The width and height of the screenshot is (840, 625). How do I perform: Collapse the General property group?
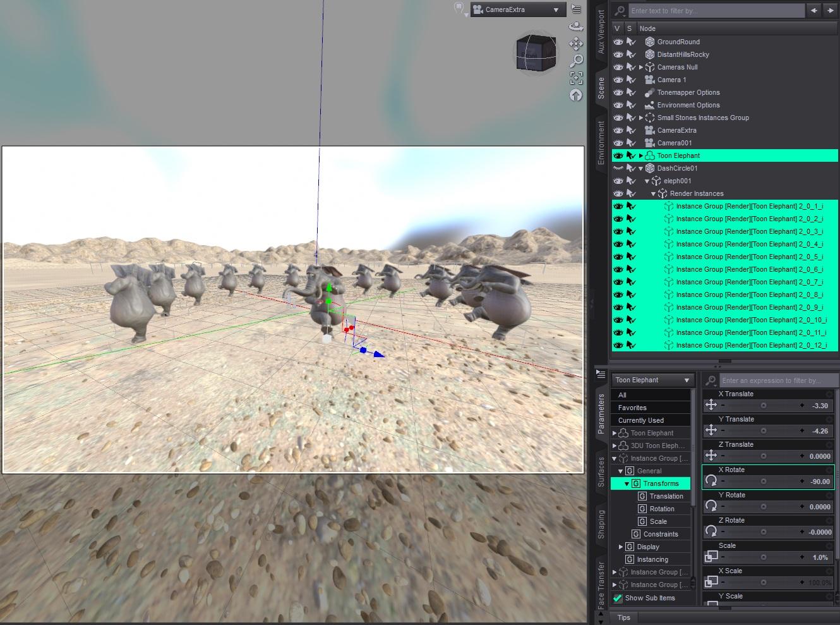620,471
